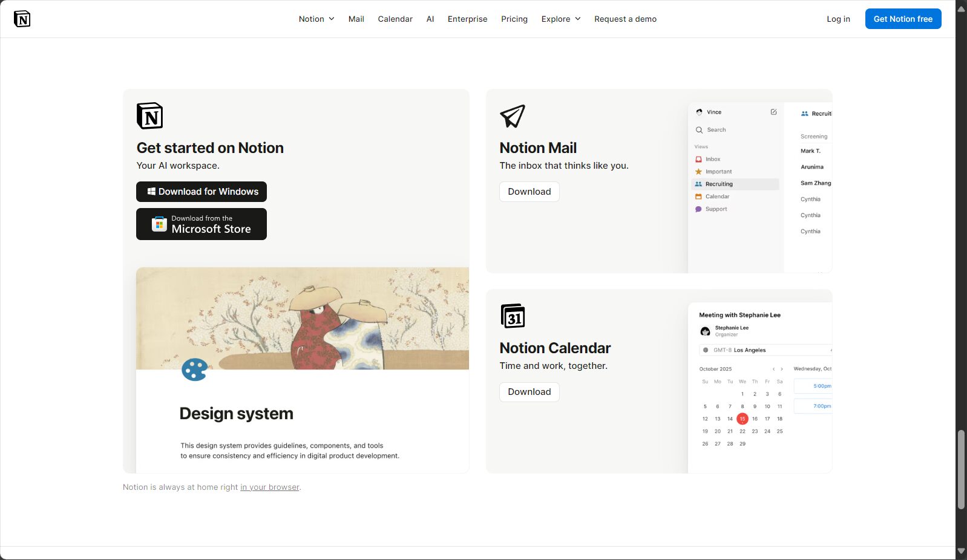Go to the Enterprise page
This screenshot has width=967, height=560.
[467, 19]
